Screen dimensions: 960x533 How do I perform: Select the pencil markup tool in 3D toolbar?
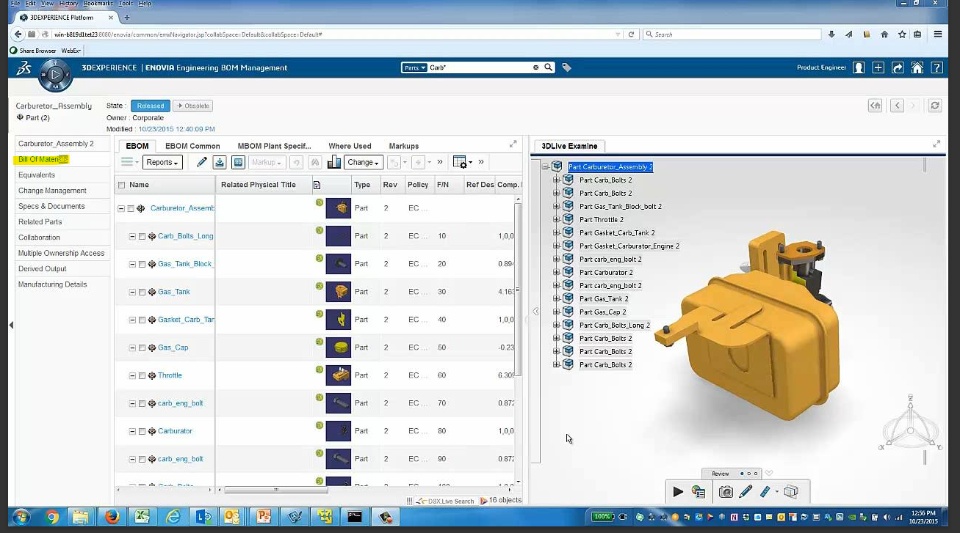[x=745, y=491]
